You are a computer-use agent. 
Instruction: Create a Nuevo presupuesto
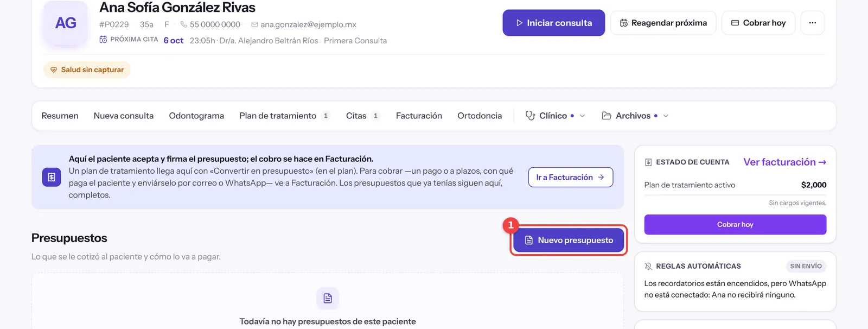[569, 240]
